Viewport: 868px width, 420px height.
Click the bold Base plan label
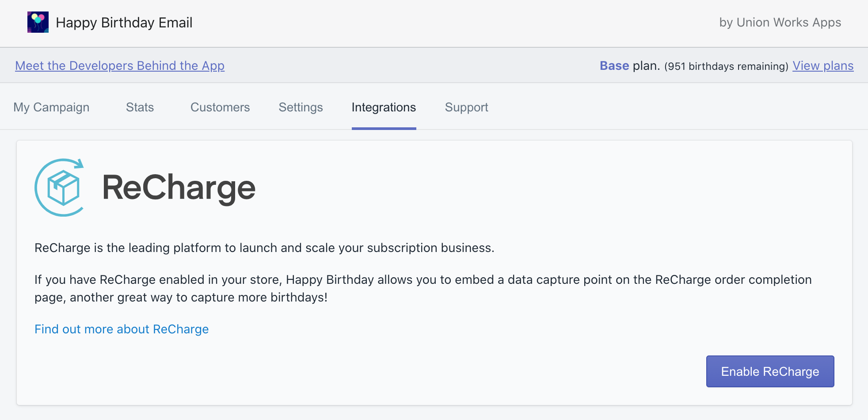click(x=614, y=66)
